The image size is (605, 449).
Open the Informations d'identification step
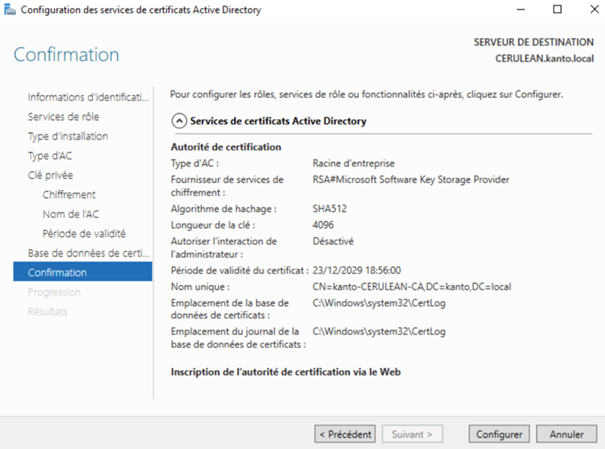tap(88, 97)
